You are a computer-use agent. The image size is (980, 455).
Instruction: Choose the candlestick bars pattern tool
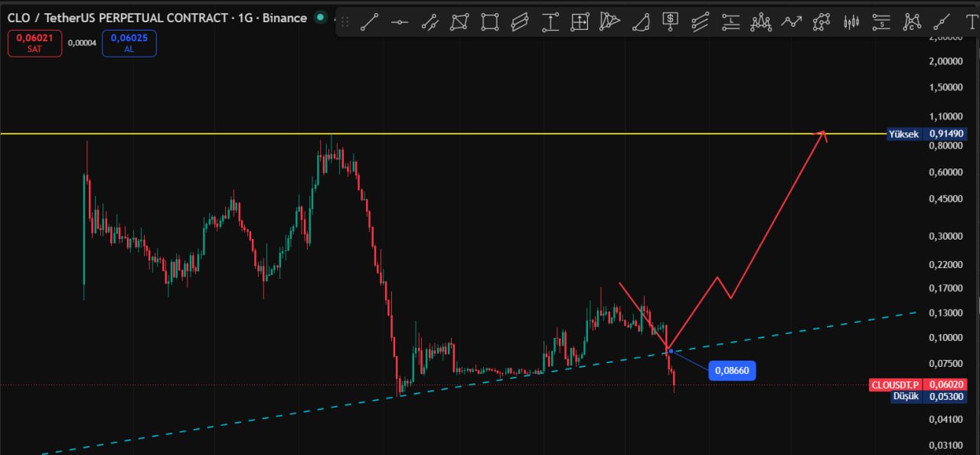(851, 22)
